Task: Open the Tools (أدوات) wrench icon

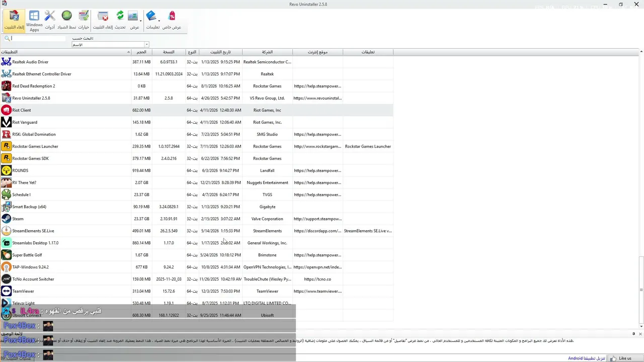Action: (50, 21)
